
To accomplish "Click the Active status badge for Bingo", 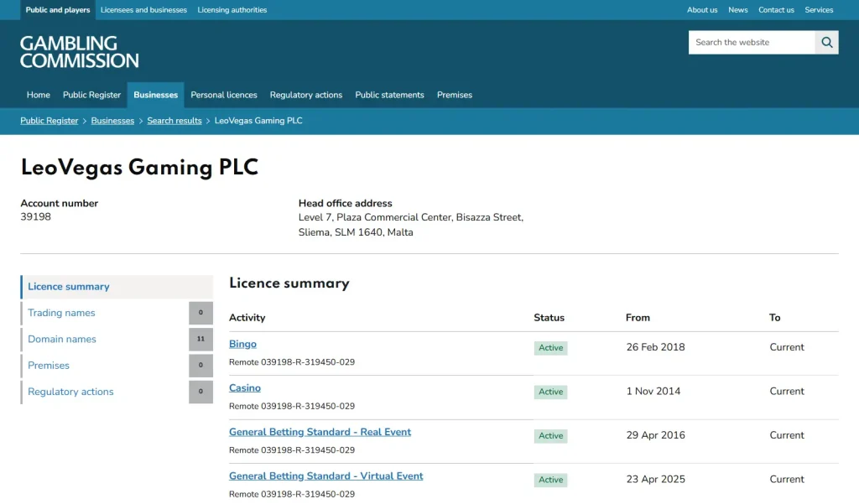I will point(550,348).
